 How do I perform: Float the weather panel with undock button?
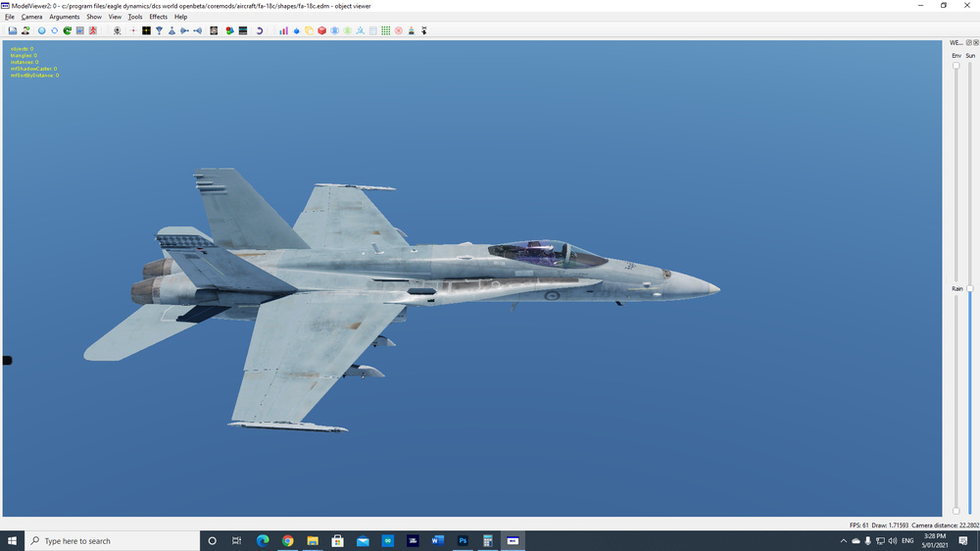tap(969, 42)
